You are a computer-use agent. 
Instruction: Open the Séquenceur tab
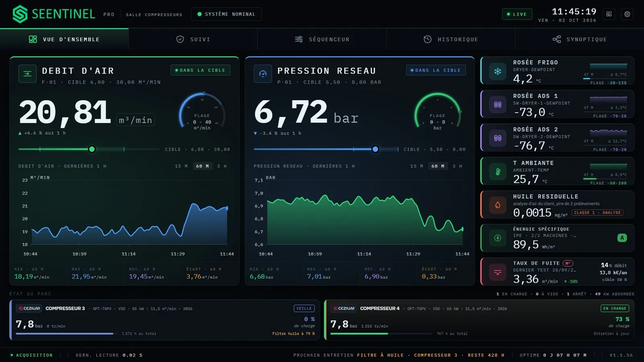pos(322,39)
